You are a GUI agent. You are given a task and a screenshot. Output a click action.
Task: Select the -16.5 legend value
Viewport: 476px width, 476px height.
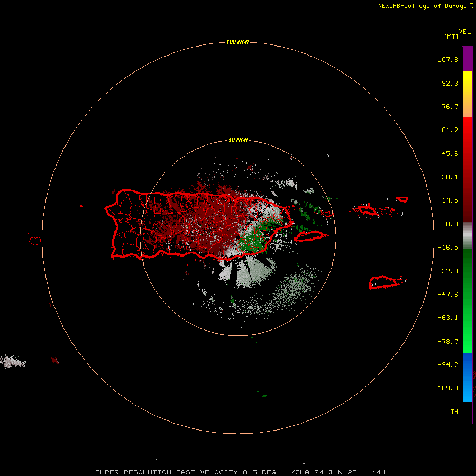pyautogui.click(x=448, y=248)
